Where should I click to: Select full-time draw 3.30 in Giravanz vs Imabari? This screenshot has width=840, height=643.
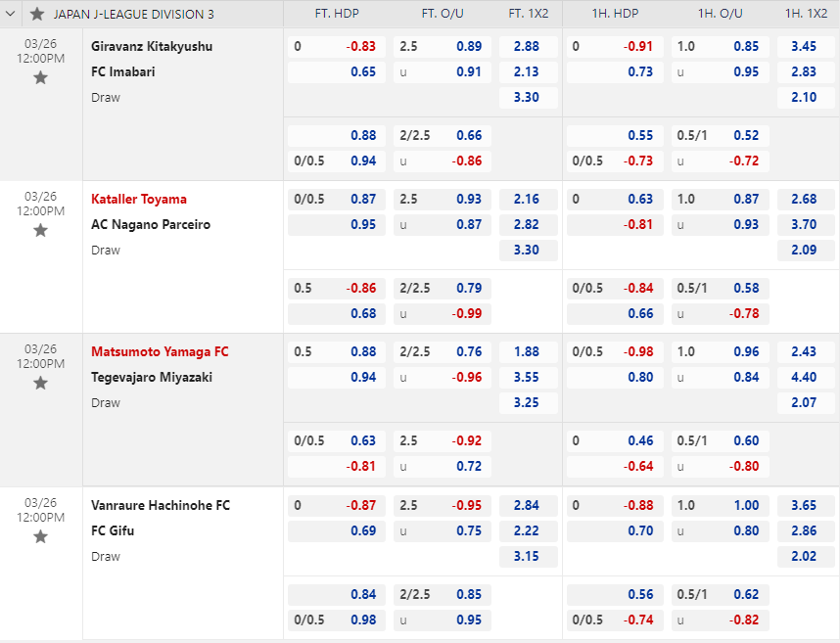[529, 98]
